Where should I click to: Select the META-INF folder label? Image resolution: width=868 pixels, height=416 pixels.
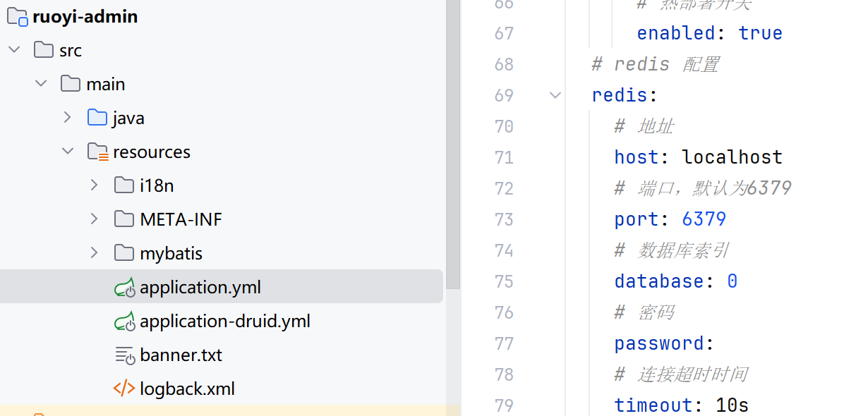coord(181,220)
